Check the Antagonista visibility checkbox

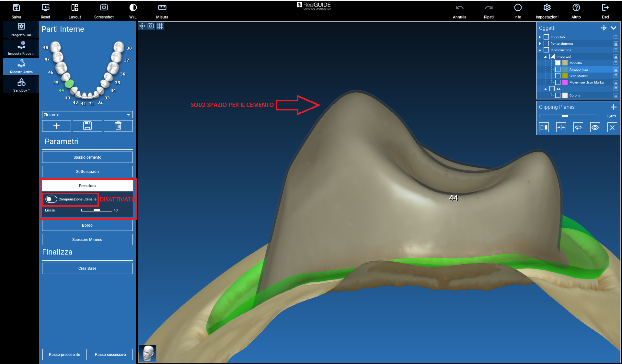point(558,69)
